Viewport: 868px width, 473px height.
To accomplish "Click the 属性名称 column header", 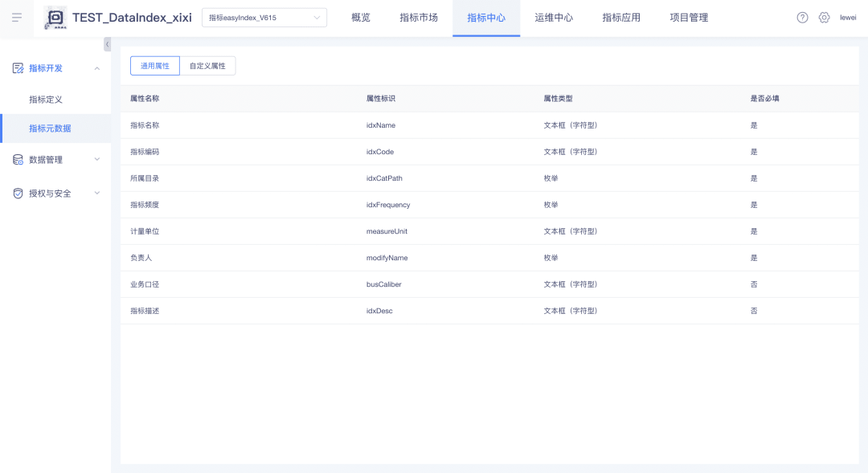I will (145, 99).
